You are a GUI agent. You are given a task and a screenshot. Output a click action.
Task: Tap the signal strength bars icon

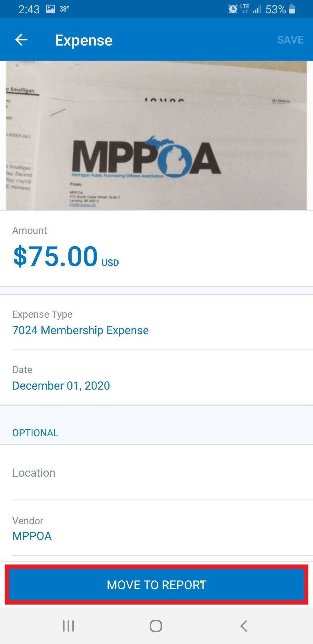257,10
